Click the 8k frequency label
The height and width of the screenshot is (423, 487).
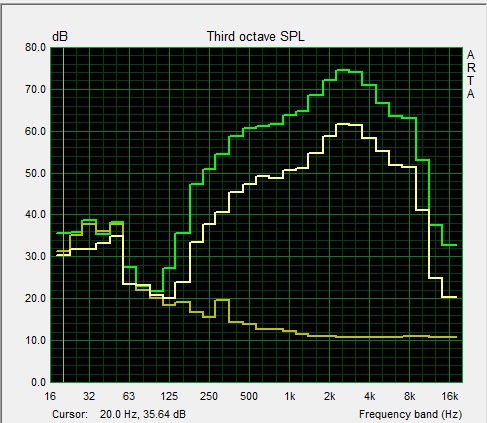(410, 396)
